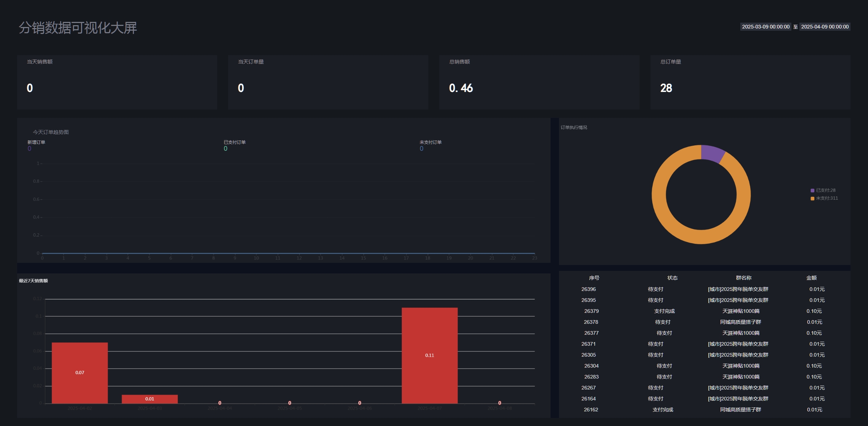Click the 0.07 bar for 2025-04-02
Image resolution: width=868 pixels, height=426 pixels.
80,372
